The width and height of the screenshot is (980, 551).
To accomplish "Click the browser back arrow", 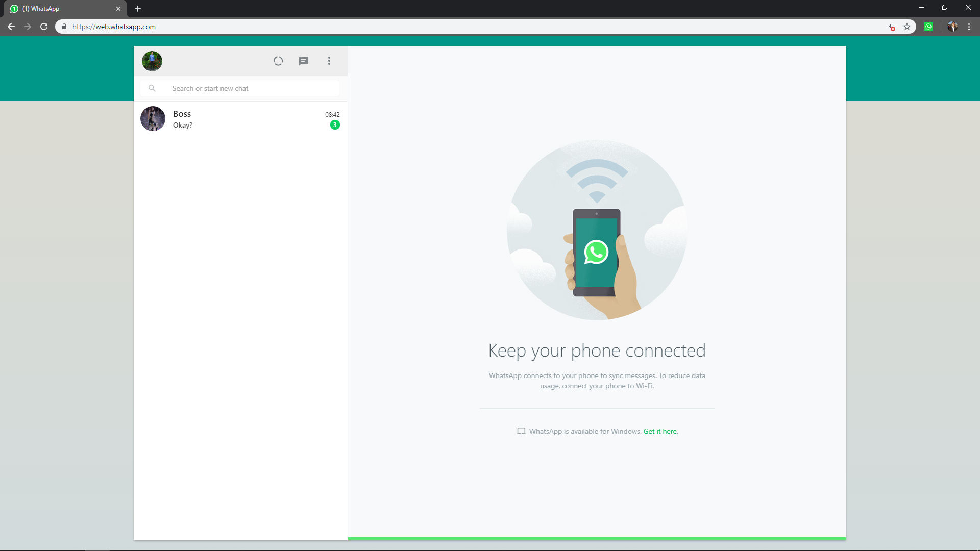I will coord(11,27).
